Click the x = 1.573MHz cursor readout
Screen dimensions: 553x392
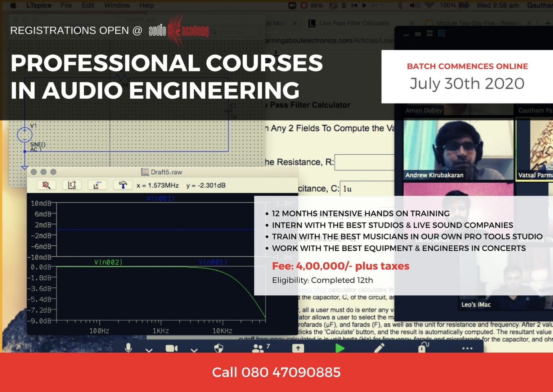click(158, 185)
